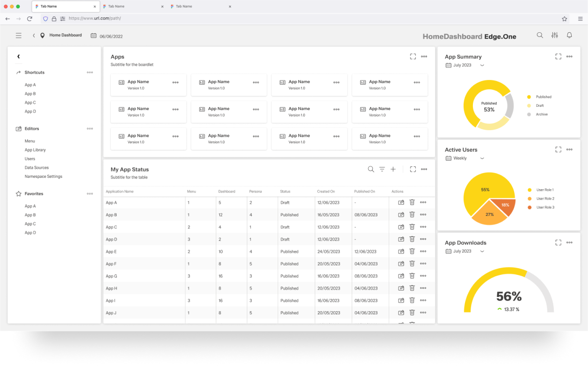The height and width of the screenshot is (368, 588).
Task: Expand the Apps panel to fullscreen
Action: coord(413,57)
